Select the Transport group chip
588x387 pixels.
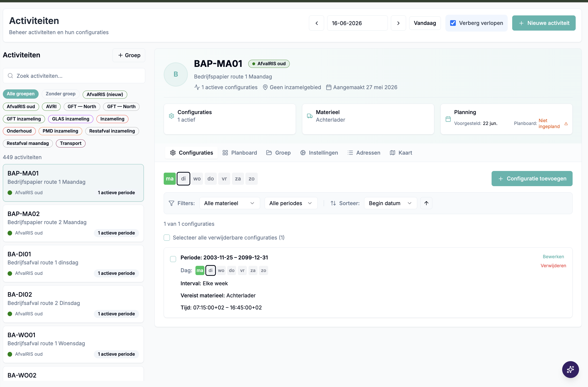pyautogui.click(x=71, y=143)
